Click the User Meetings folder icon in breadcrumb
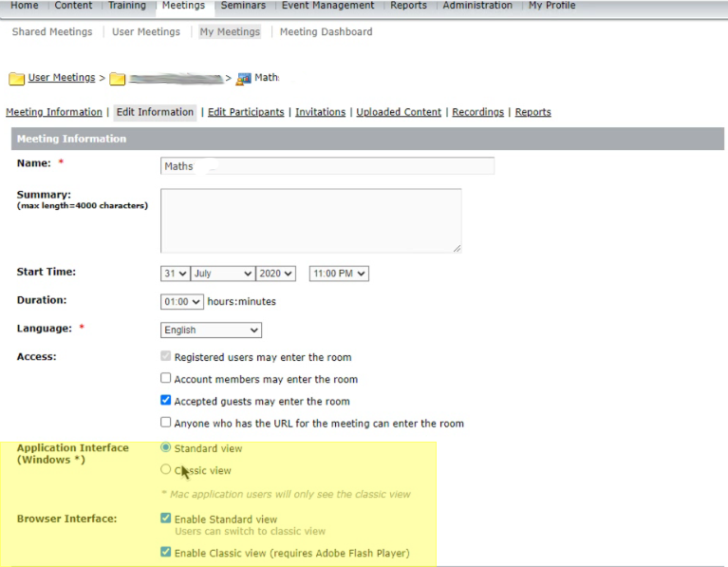 16,79
